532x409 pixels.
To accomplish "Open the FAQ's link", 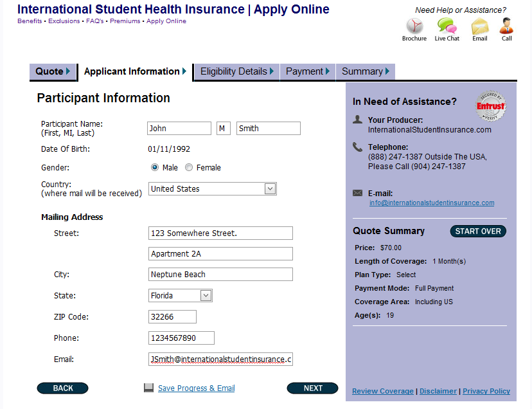I will pos(94,21).
